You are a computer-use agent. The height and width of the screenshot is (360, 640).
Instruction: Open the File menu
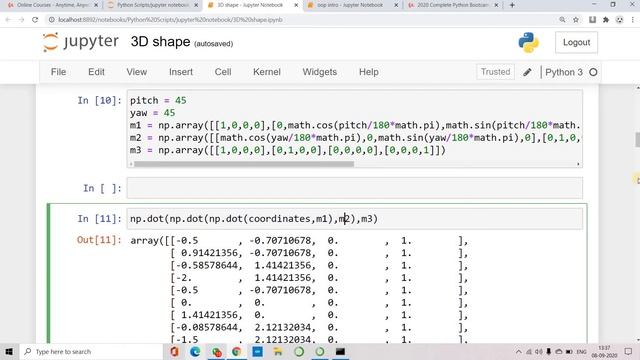58,72
